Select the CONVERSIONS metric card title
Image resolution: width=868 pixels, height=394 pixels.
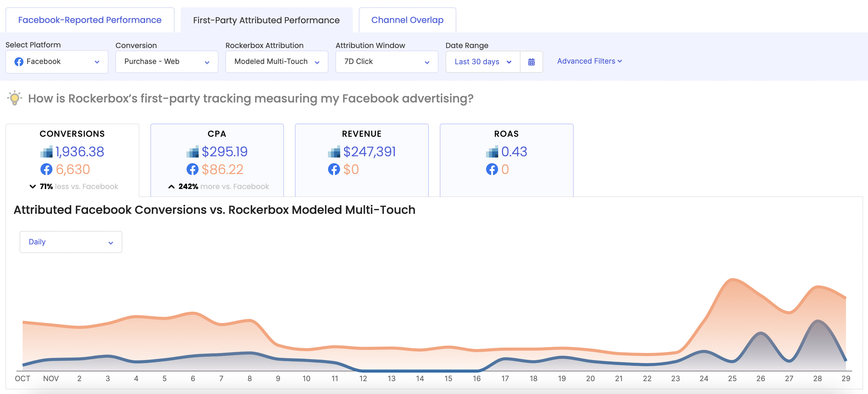coord(72,134)
